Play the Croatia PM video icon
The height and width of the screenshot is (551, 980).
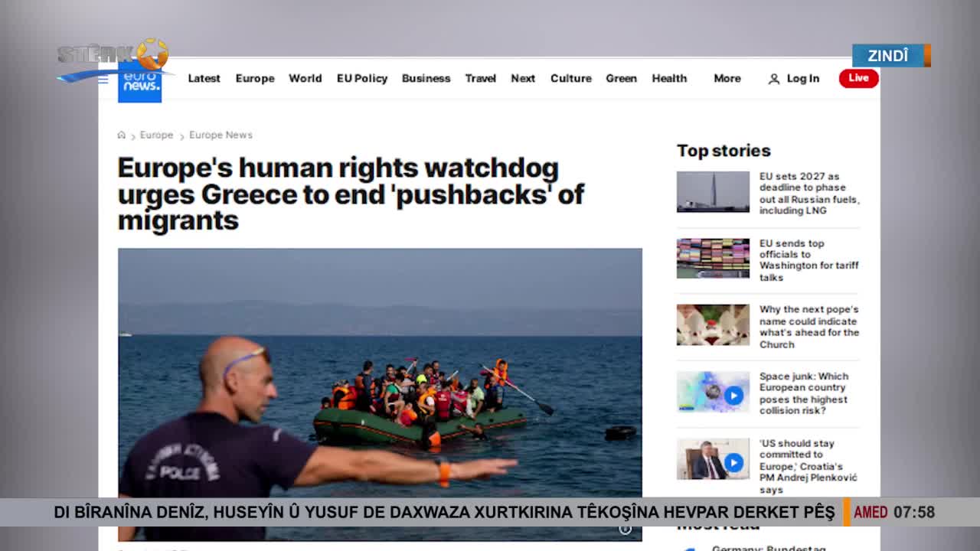[733, 462]
